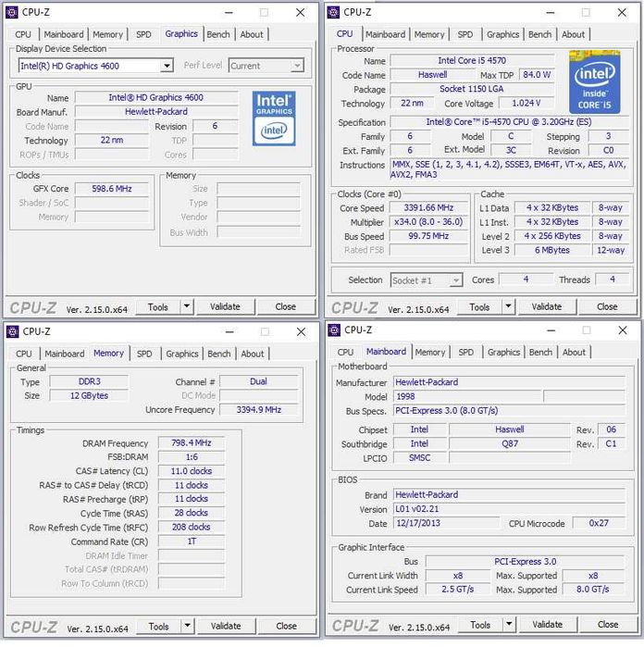Click the motherboard Model 1998 field

pos(467,396)
